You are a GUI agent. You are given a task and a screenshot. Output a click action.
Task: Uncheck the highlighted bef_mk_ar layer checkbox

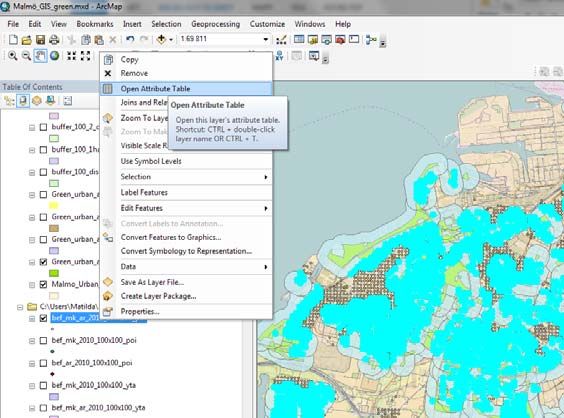click(43, 318)
